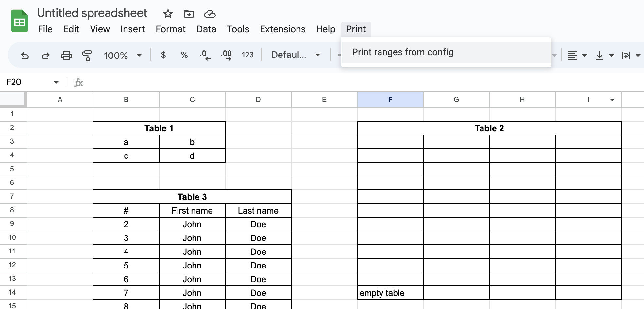Increase decimal places

226,55
